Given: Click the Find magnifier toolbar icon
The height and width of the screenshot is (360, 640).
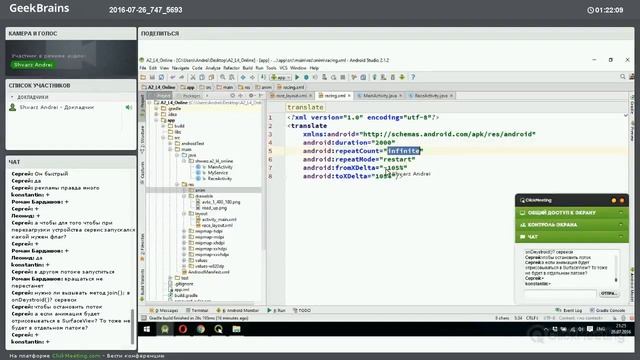Looking at the screenshot, I should [223, 77].
